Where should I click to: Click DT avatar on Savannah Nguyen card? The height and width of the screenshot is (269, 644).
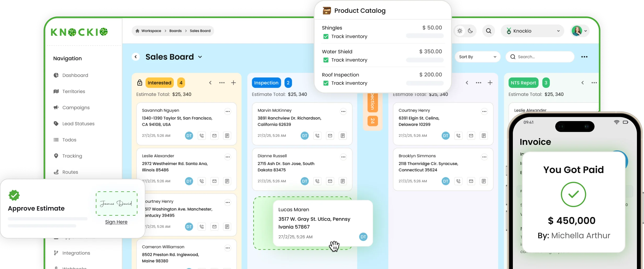[x=189, y=136]
